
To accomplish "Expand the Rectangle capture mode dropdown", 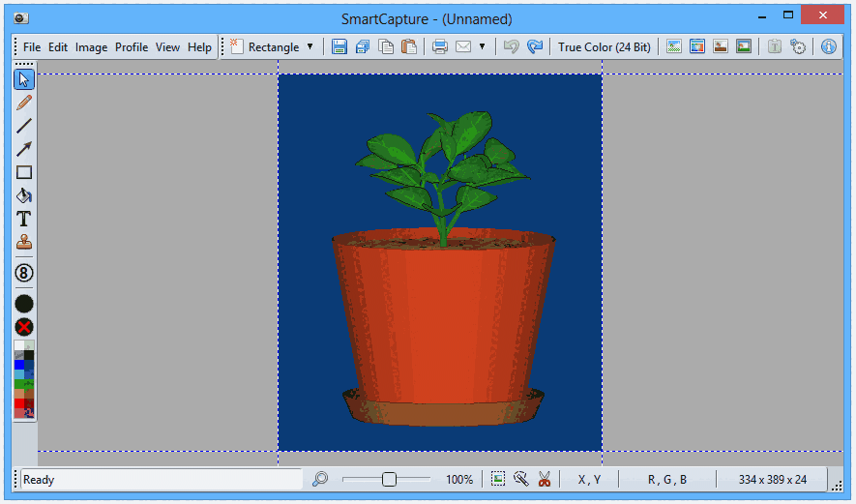I will (x=310, y=46).
